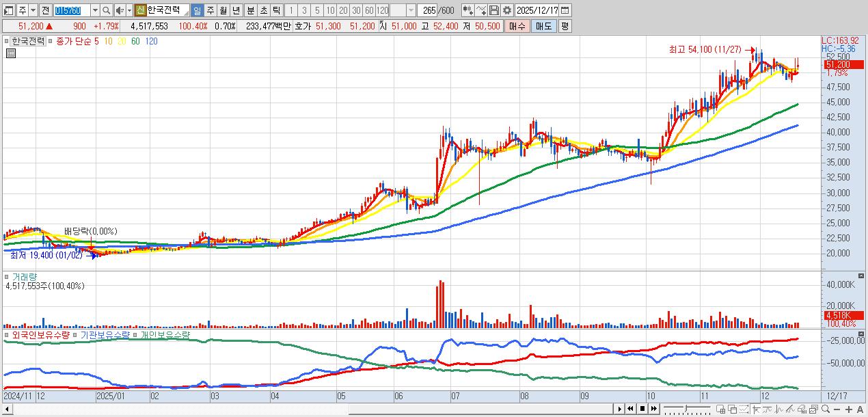This screenshot has height=417, width=868.
Task: Click the chart window layout icon
Action: click(x=813, y=409)
